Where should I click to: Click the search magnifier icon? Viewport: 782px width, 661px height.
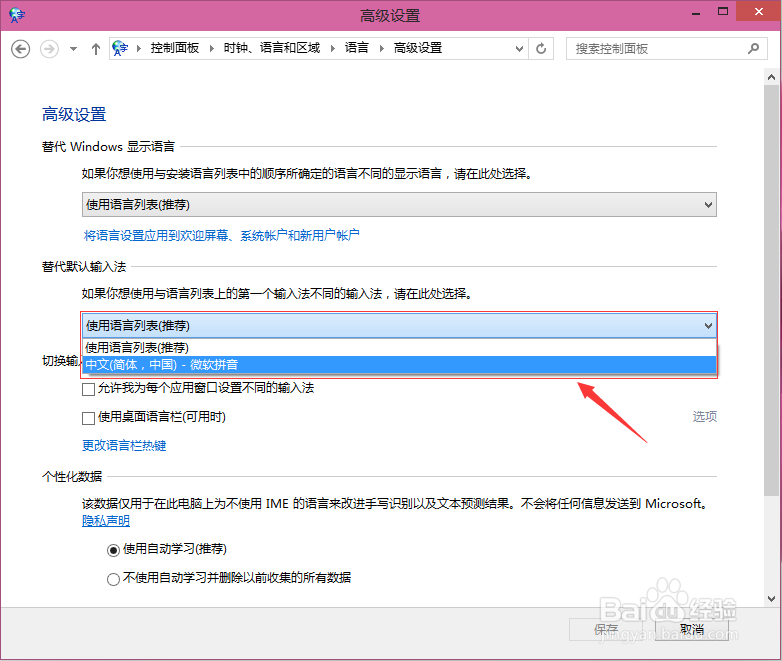click(754, 48)
